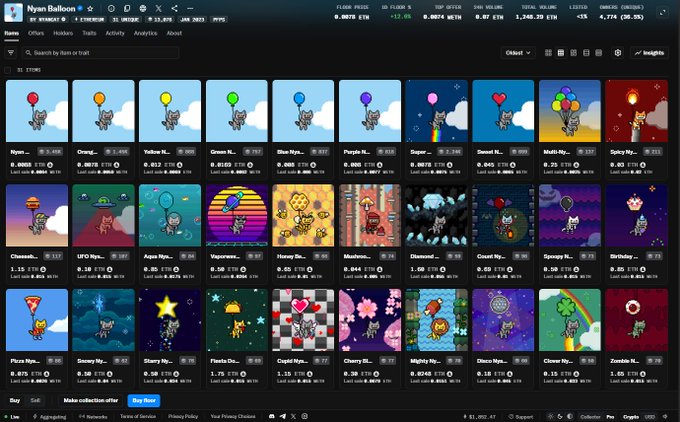Open the X link in footer
This screenshot has height=422, width=680.
294,416
